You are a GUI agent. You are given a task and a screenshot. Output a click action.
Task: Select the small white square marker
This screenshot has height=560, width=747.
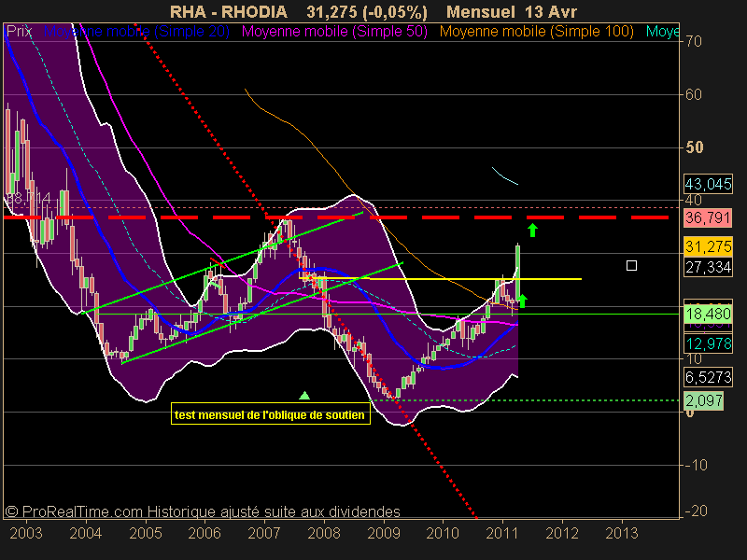tap(631, 265)
